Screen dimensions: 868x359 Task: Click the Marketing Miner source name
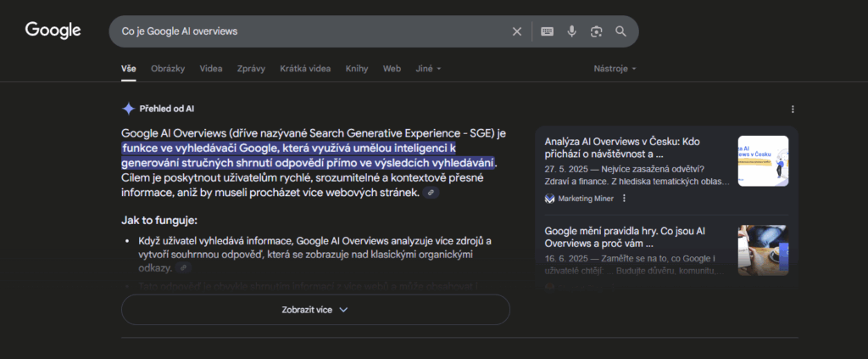tap(586, 199)
